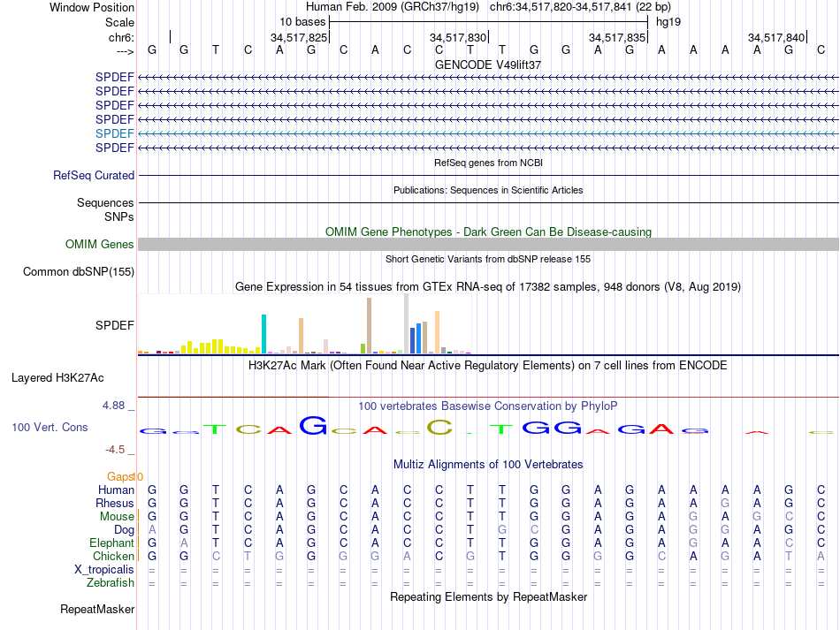This screenshot has height=630, width=840.
Task: Click the Human species label
Action: tap(116, 490)
